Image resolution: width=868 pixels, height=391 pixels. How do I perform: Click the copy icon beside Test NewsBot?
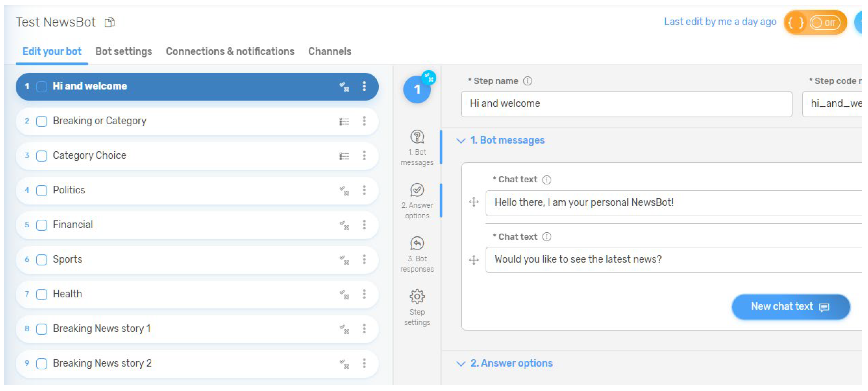110,23
